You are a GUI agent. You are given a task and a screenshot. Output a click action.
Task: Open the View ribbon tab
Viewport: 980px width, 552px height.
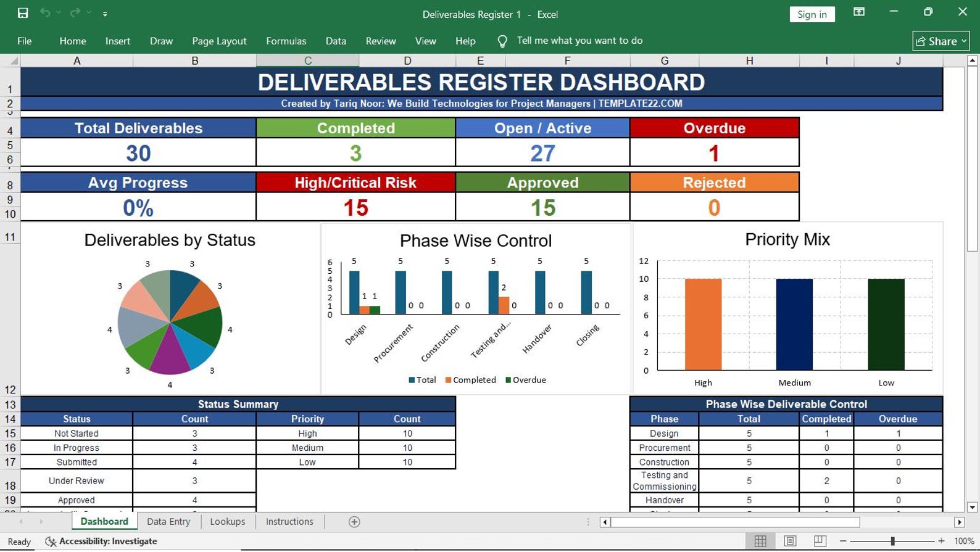point(425,41)
